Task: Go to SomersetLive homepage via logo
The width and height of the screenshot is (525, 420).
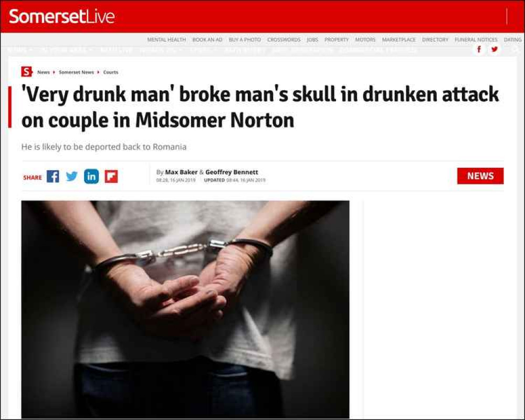Action: pyautogui.click(x=62, y=16)
